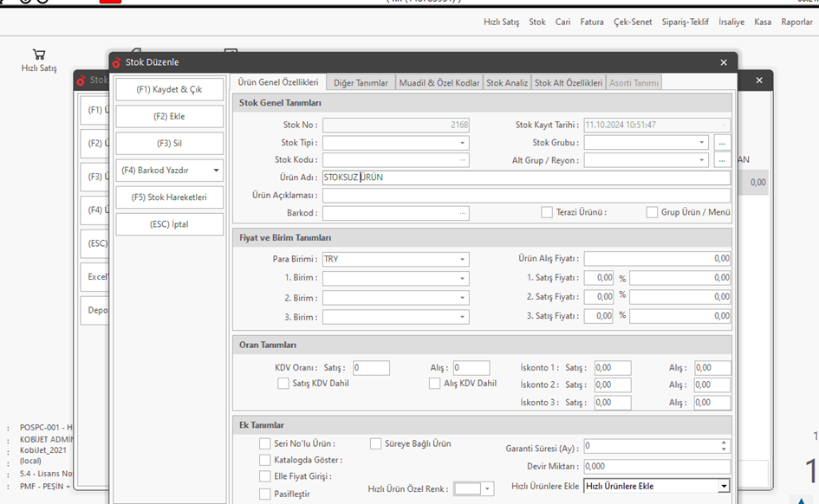Viewport: 819px width, 504px height.
Task: Open Alt Grup / Reyon ellipsis button
Action: coord(722,160)
